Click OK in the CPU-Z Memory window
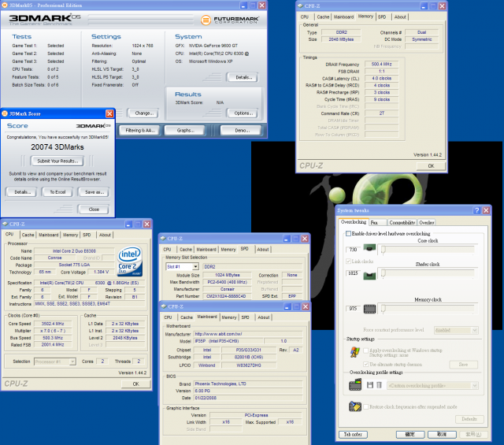Viewport: 504px width, 445px height. 431,166
